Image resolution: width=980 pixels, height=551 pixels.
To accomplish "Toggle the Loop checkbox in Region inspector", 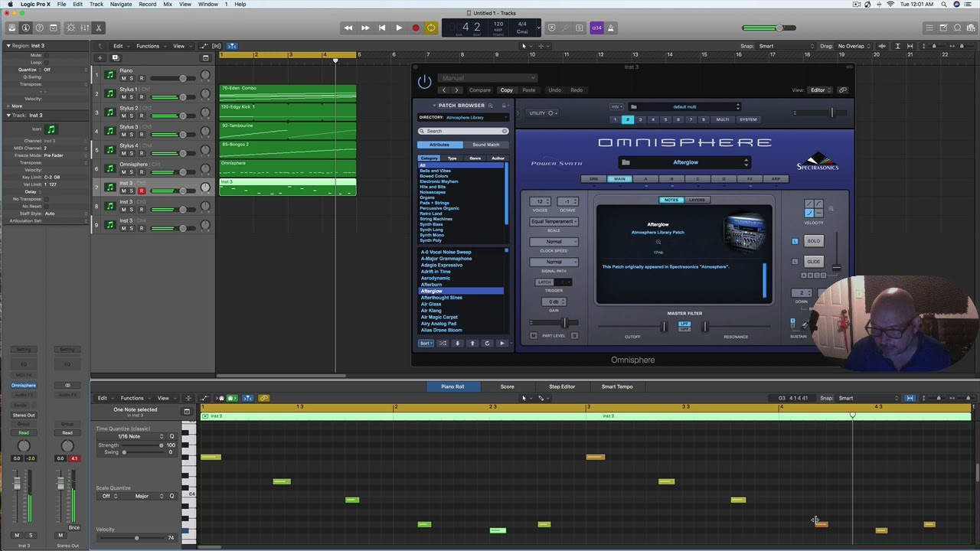I will tap(46, 62).
